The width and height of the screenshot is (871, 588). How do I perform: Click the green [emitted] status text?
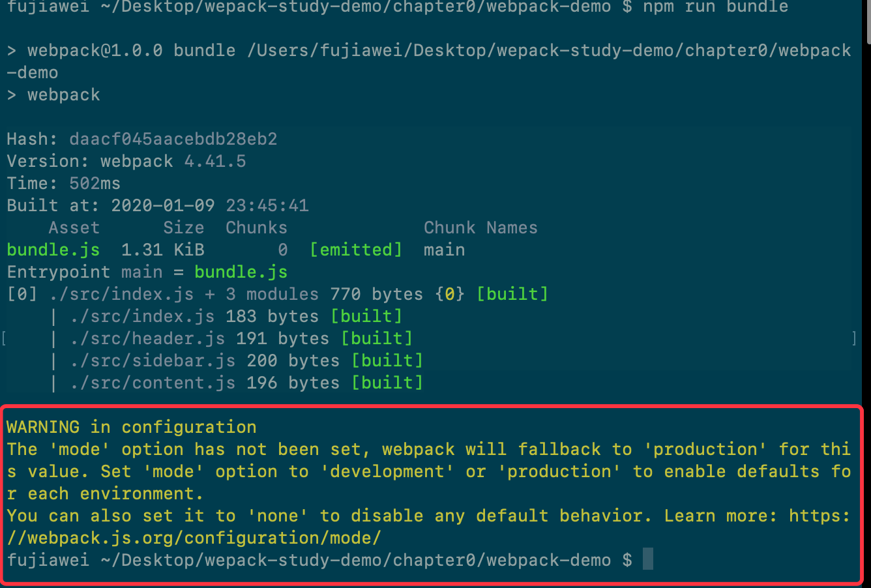pos(356,250)
